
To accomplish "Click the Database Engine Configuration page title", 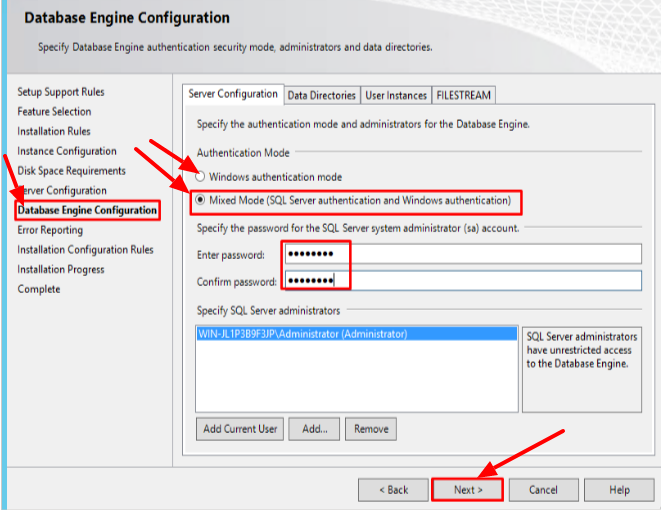I will (127, 18).
